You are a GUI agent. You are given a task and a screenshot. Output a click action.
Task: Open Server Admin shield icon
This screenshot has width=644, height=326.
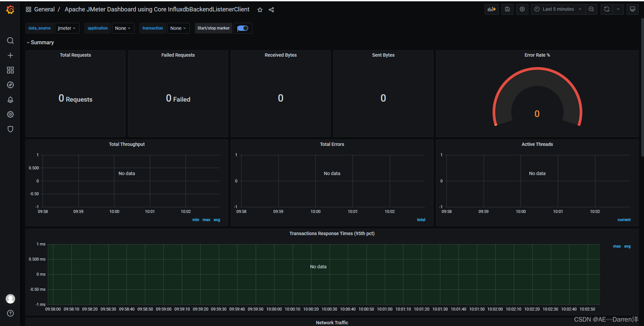[x=10, y=129]
